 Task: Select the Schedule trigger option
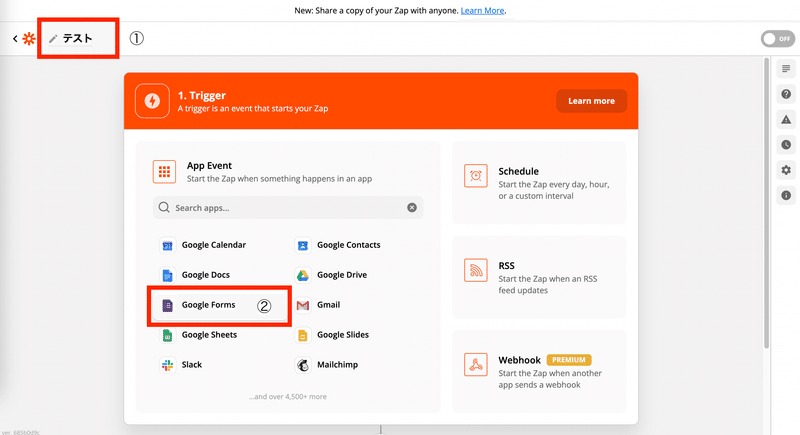tap(539, 183)
